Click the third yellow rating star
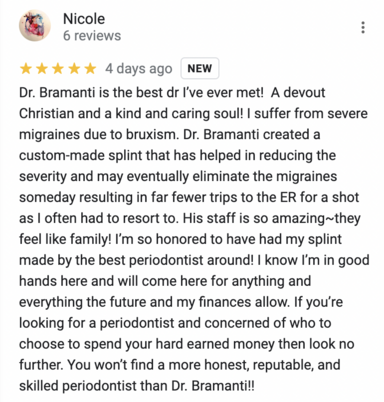The height and width of the screenshot is (402, 384). click(x=58, y=69)
